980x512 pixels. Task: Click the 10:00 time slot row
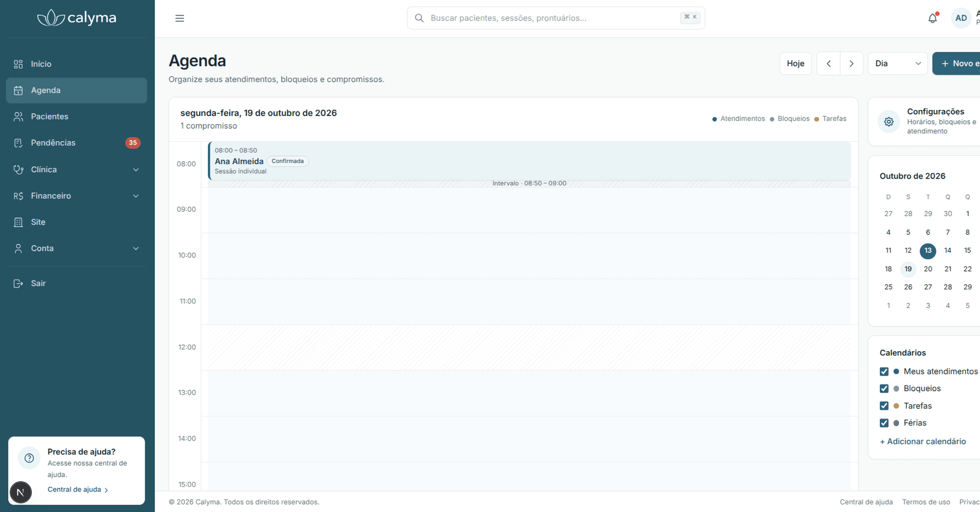529,256
